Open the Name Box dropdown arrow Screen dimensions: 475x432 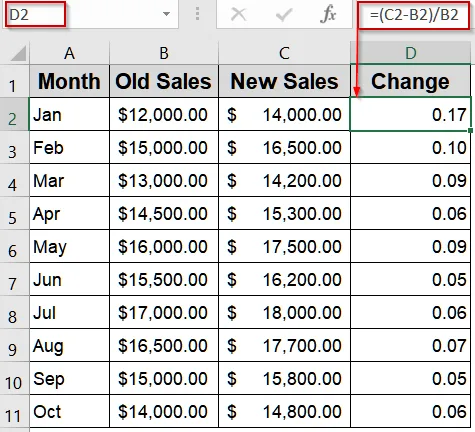click(x=166, y=14)
